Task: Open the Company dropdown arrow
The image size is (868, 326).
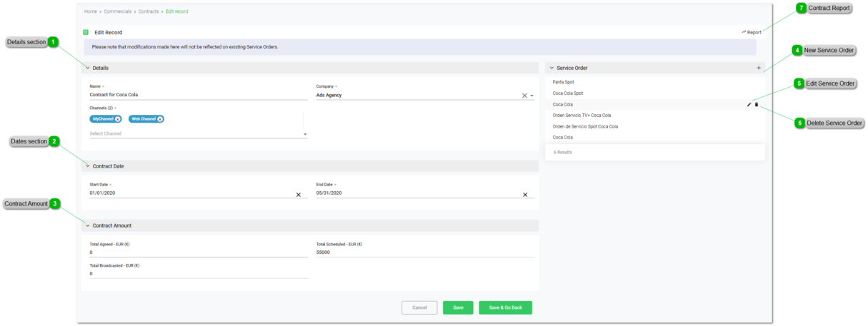Action: (x=532, y=96)
